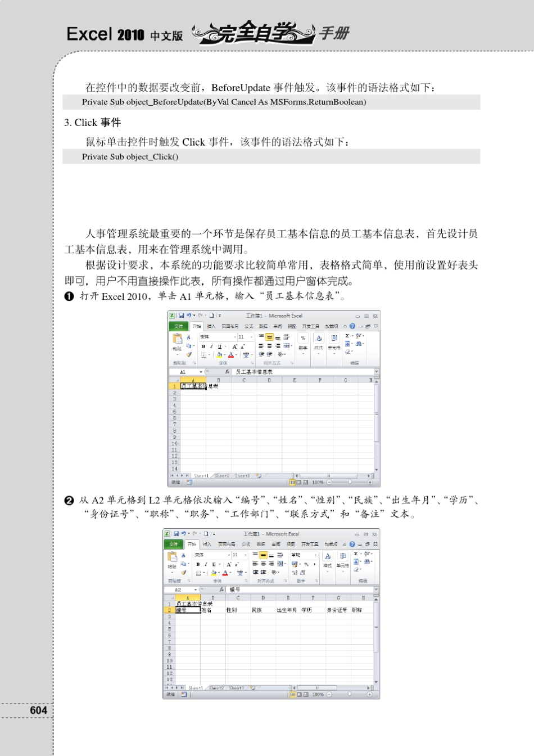Click Page Layout view button in lower Excel status bar
534x756 pixels.
click(x=299, y=695)
